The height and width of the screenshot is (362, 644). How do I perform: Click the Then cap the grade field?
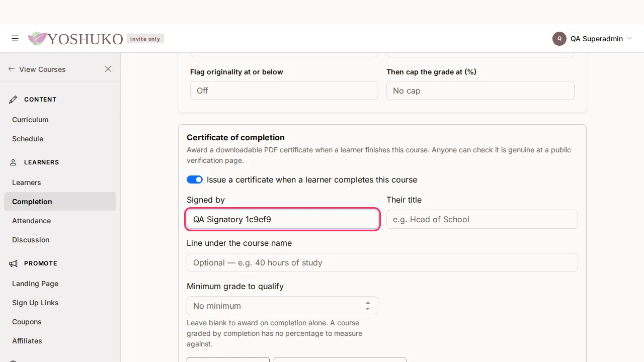(480, 90)
